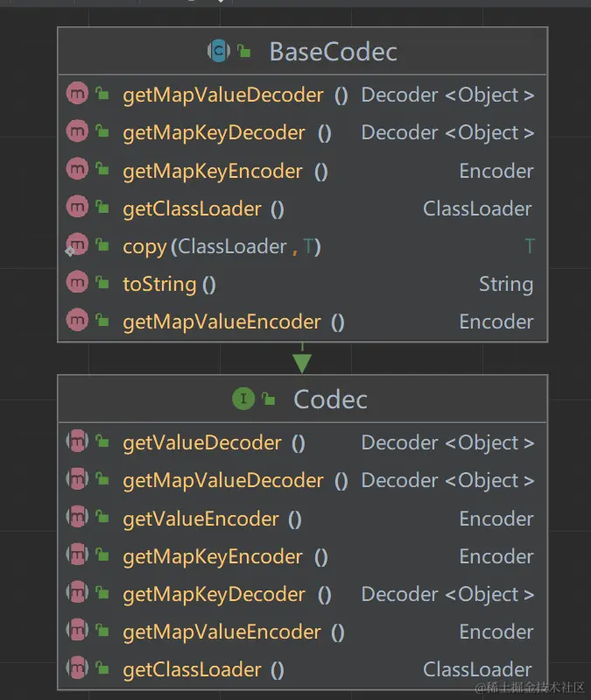
Task: Click the copy method icon
Action: coord(77,244)
